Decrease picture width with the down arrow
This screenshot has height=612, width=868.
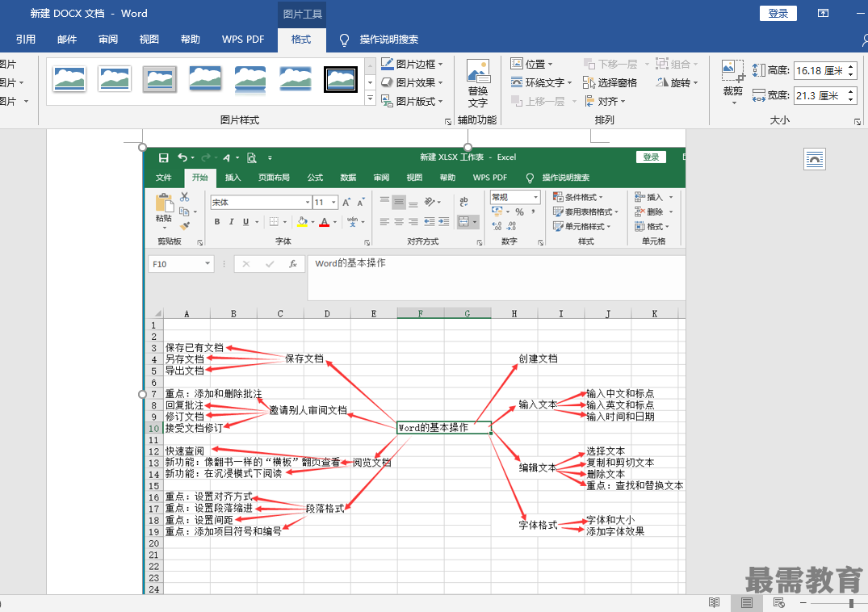pos(851,100)
